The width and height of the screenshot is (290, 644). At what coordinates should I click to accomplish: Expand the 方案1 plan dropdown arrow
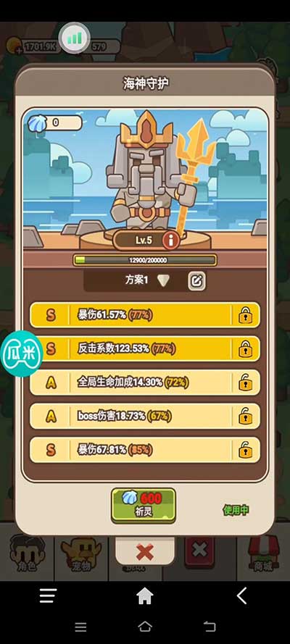[x=163, y=281]
